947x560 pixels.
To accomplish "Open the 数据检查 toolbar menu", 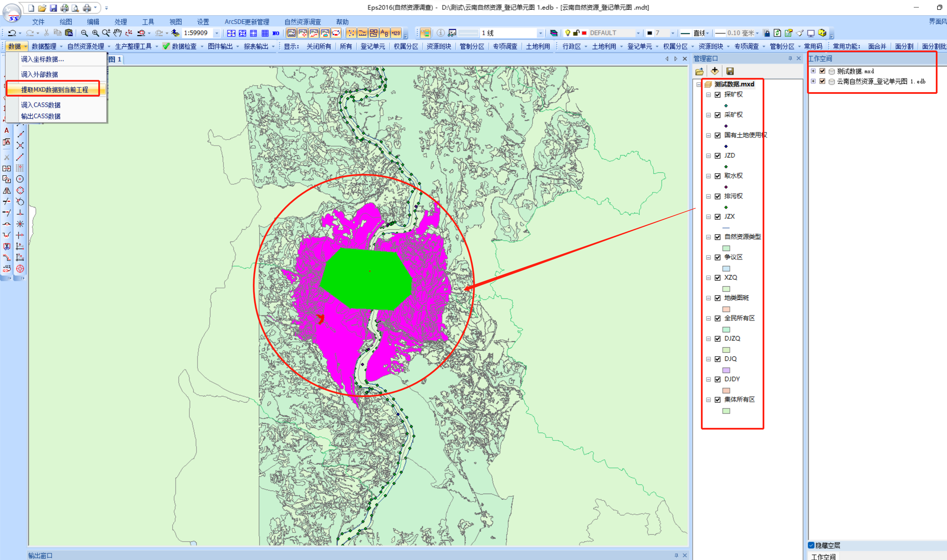I will point(184,46).
